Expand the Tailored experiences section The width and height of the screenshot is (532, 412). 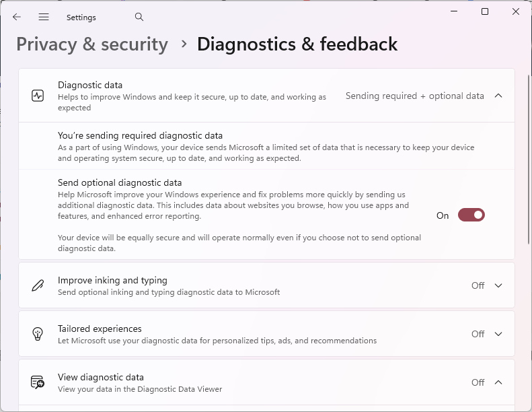[498, 334]
